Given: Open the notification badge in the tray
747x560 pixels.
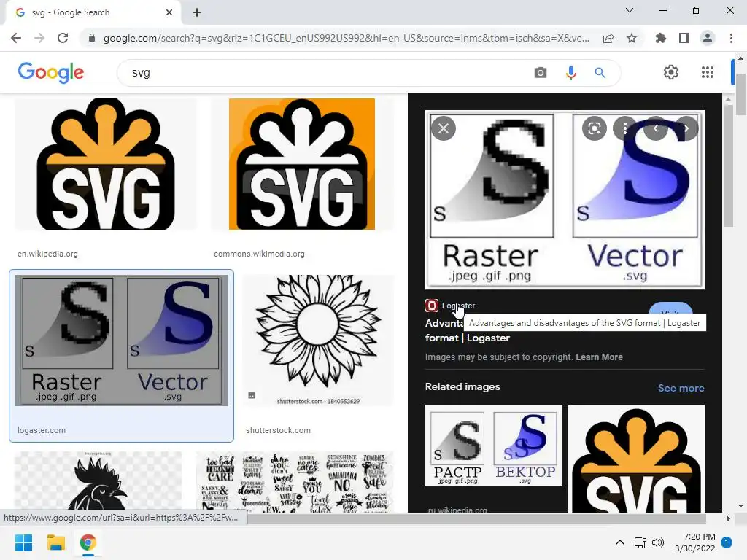Looking at the screenshot, I should point(727,542).
